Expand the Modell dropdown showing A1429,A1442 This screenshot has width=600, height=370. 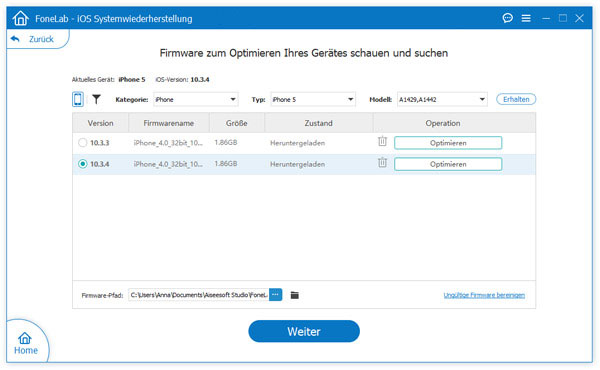(x=442, y=99)
